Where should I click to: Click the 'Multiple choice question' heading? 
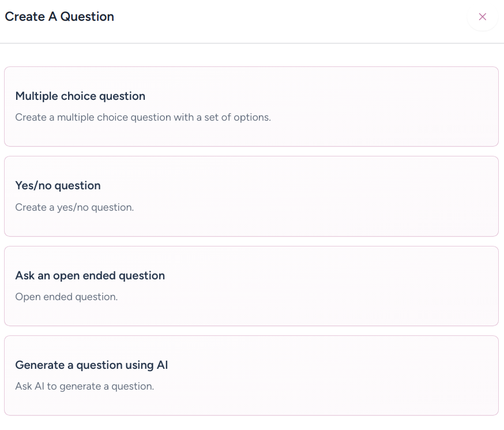tap(80, 96)
